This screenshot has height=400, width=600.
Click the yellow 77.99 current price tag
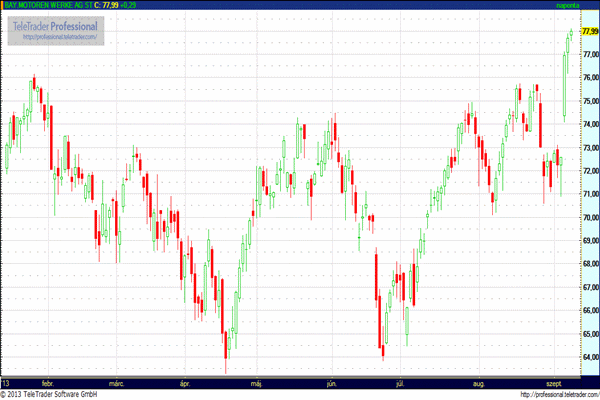click(589, 32)
